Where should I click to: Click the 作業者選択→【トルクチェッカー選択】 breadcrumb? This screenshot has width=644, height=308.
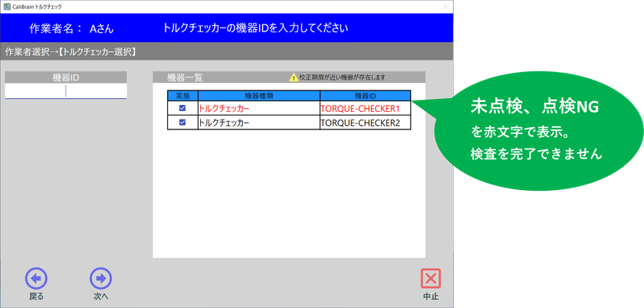point(71,52)
